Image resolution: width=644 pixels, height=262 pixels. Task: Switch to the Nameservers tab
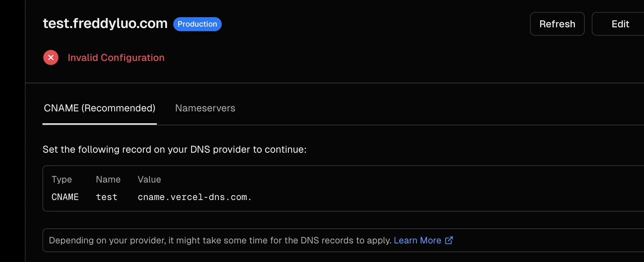[205, 108]
